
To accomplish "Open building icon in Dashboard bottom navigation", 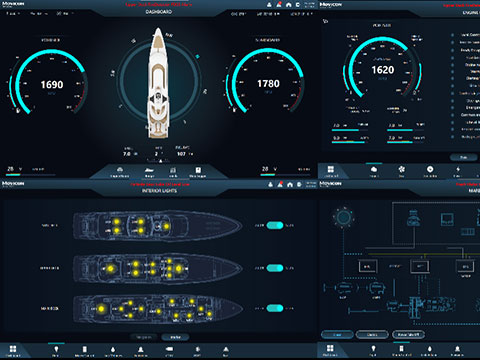I will [173, 170].
